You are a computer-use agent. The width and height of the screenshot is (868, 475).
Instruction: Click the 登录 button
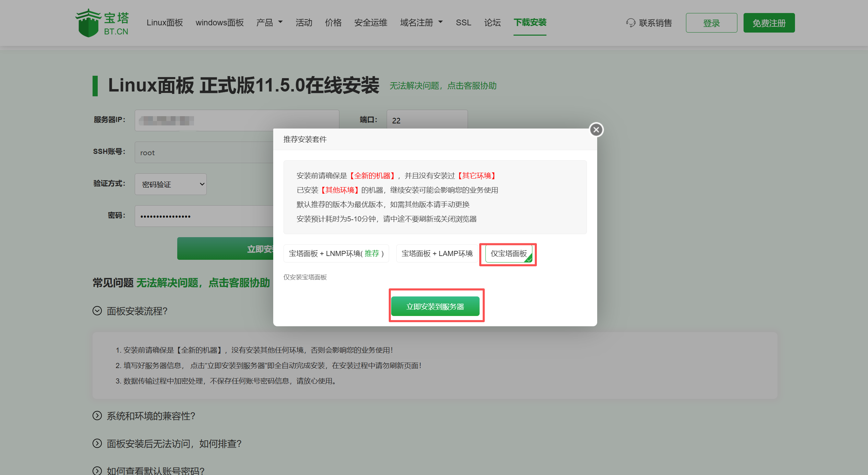[711, 23]
